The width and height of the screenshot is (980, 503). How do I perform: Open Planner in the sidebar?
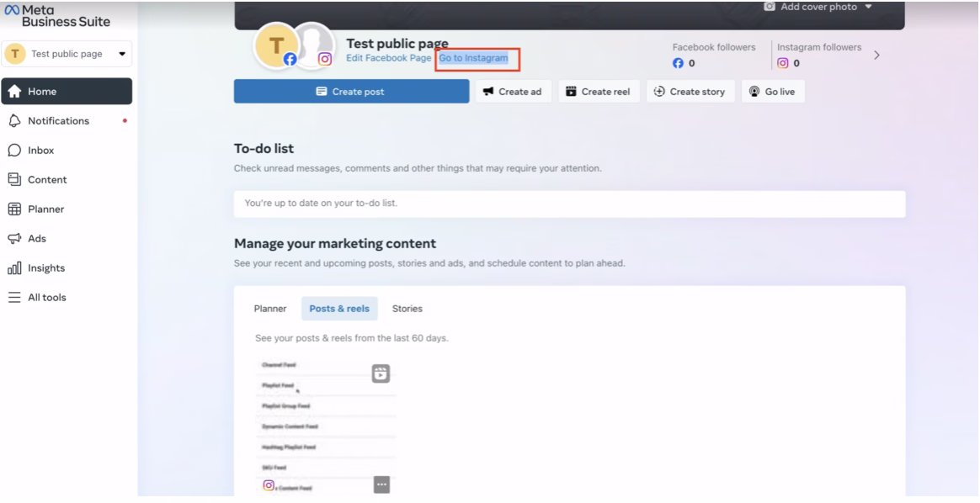pyautogui.click(x=67, y=209)
